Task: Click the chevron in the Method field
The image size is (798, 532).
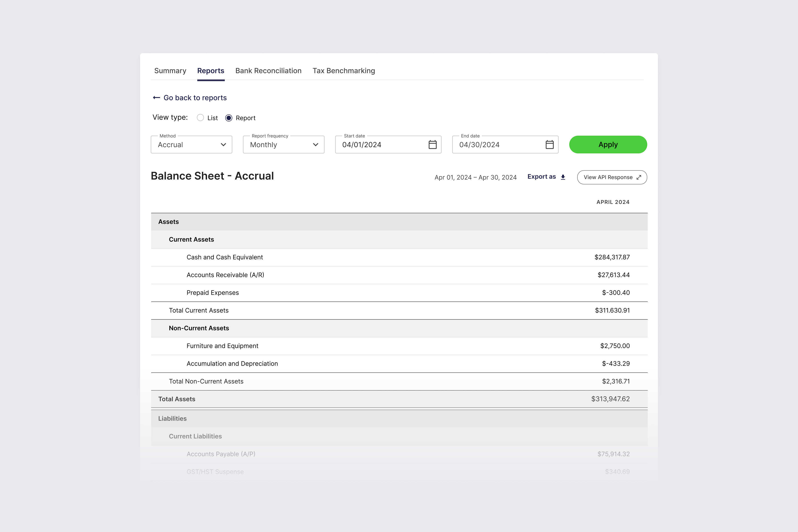Action: pos(223,145)
